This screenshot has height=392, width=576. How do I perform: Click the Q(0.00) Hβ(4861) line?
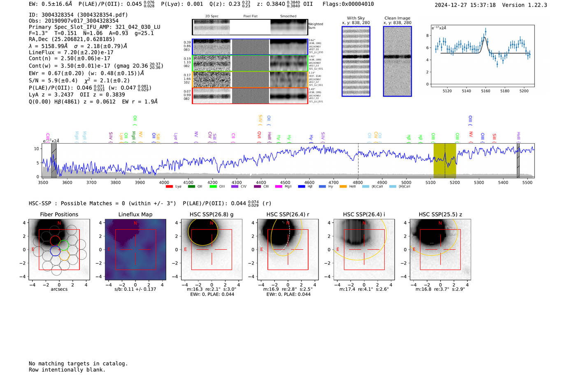click(x=93, y=101)
